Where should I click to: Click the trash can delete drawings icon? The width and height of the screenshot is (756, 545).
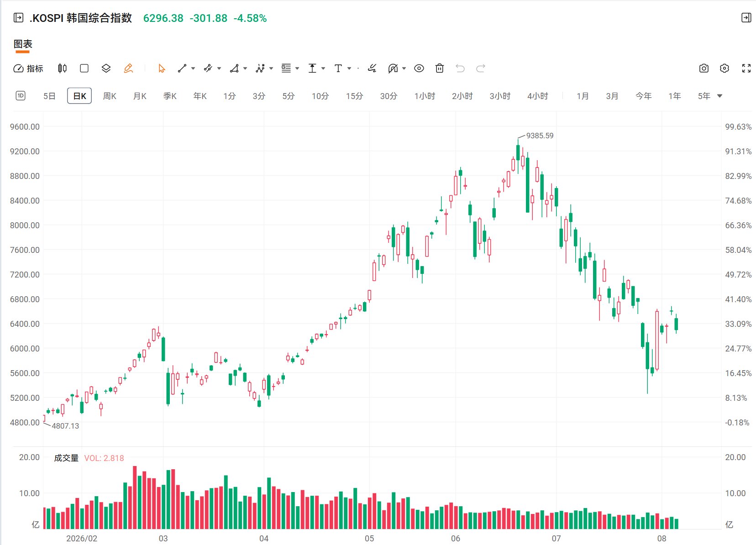[440, 68]
